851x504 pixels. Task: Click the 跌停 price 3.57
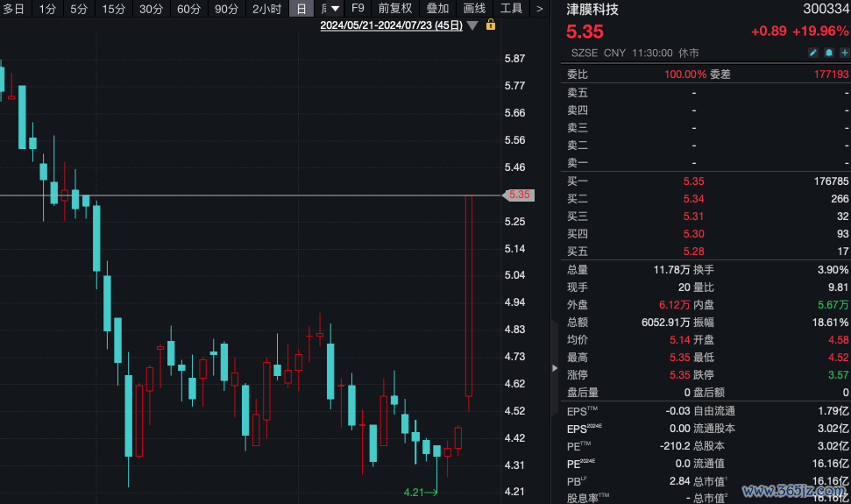click(x=839, y=375)
